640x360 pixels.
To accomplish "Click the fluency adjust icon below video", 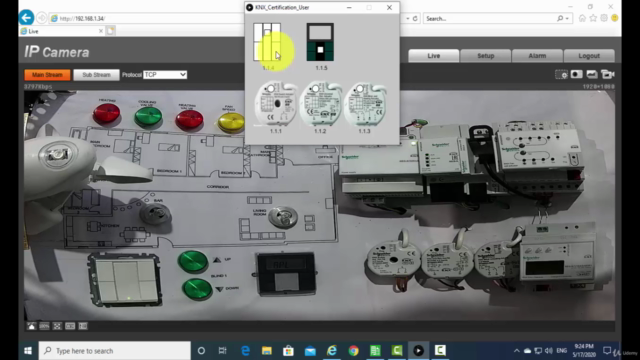I will click(83, 326).
